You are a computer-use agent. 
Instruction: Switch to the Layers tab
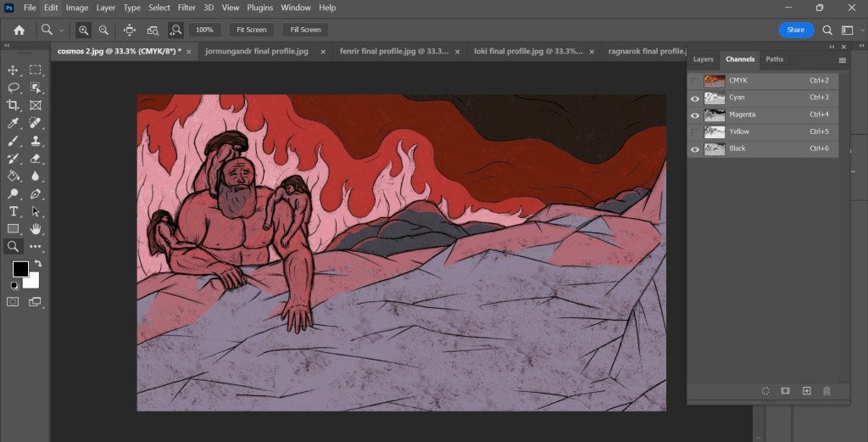click(x=703, y=59)
